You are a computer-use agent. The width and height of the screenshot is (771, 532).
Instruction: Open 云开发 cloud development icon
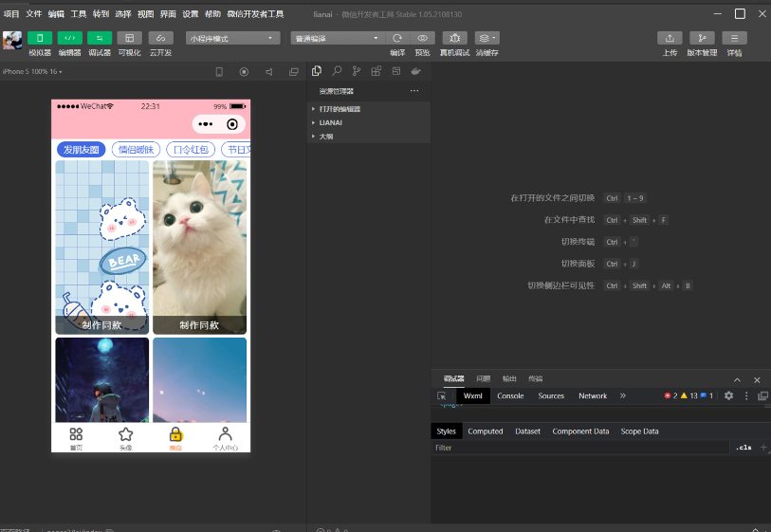(x=160, y=38)
